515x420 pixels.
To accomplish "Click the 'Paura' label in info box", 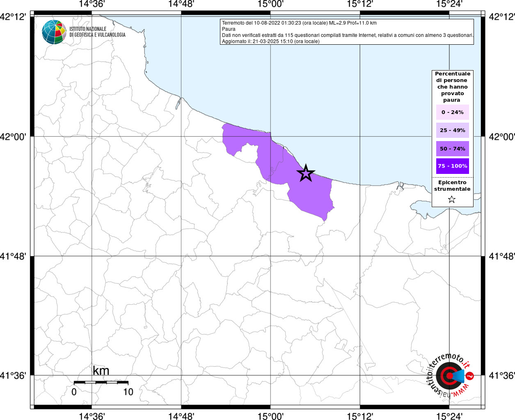I will 229,29.
